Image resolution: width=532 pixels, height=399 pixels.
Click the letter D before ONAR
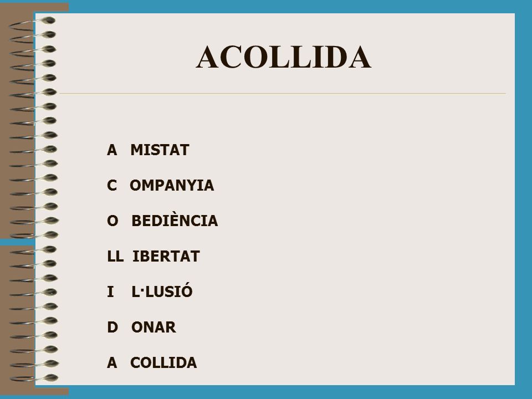pyautogui.click(x=112, y=327)
